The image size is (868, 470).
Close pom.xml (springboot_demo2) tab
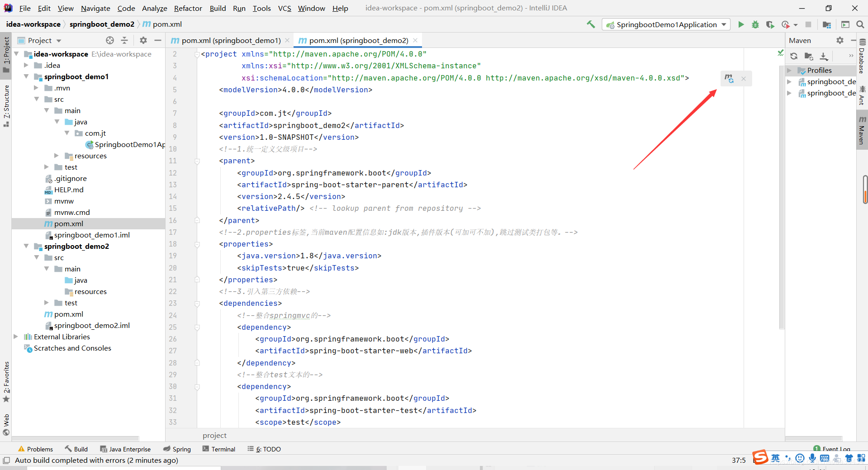415,40
